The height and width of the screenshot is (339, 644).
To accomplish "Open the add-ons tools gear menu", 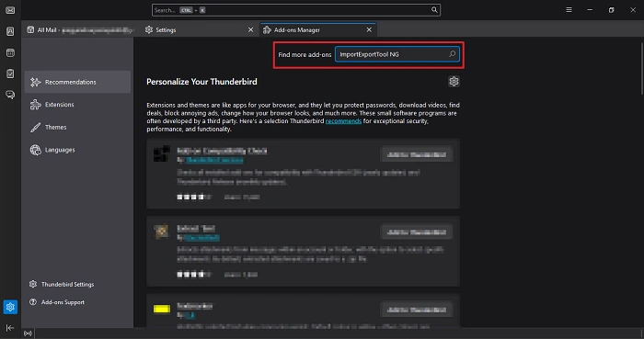I will click(x=454, y=81).
